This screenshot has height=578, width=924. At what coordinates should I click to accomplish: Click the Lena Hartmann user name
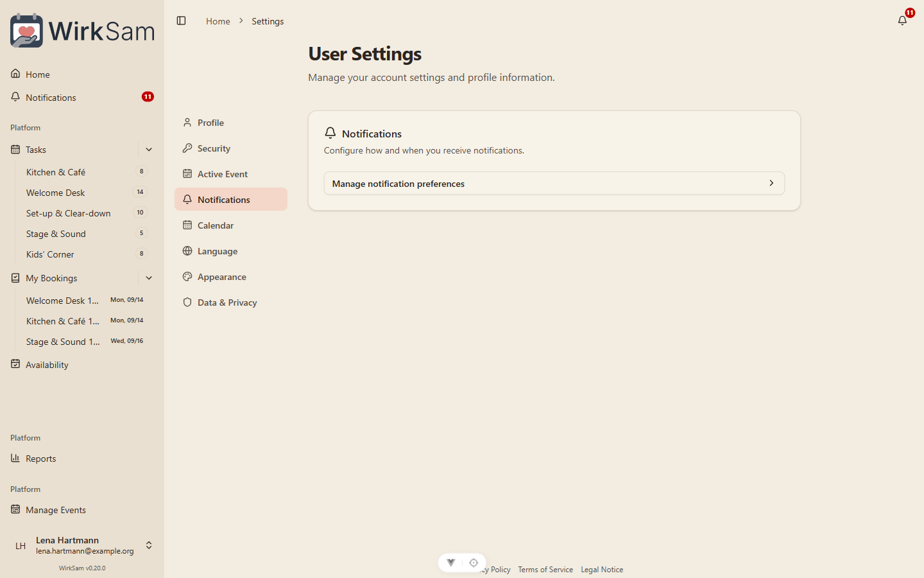(67, 540)
